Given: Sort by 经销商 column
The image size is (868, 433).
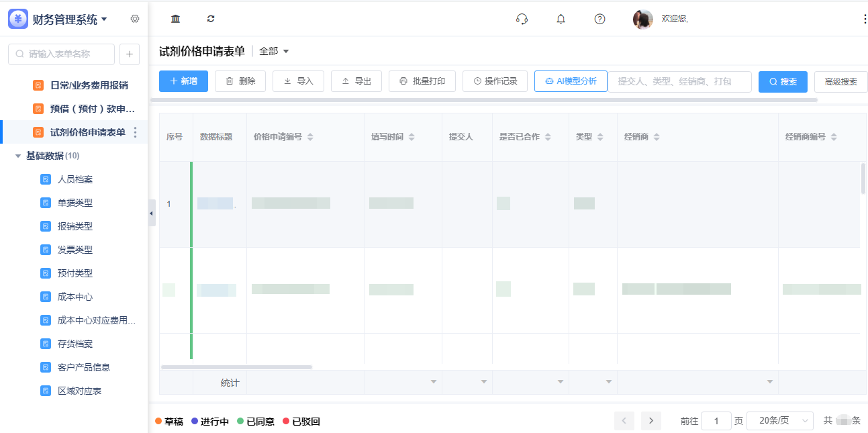Looking at the screenshot, I should [656, 137].
